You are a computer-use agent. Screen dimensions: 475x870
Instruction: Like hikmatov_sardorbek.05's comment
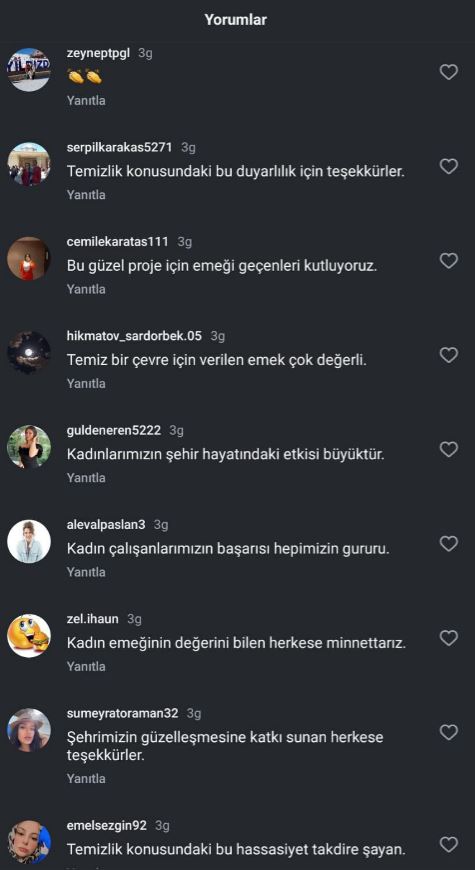coord(448,355)
